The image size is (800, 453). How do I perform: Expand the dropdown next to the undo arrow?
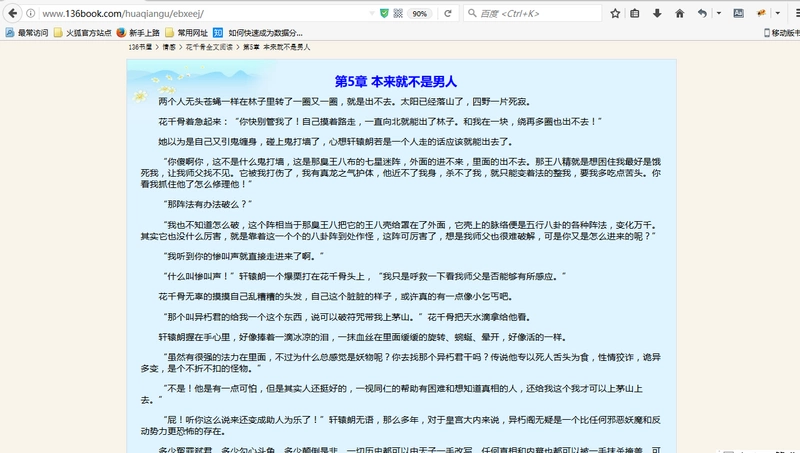coord(718,13)
